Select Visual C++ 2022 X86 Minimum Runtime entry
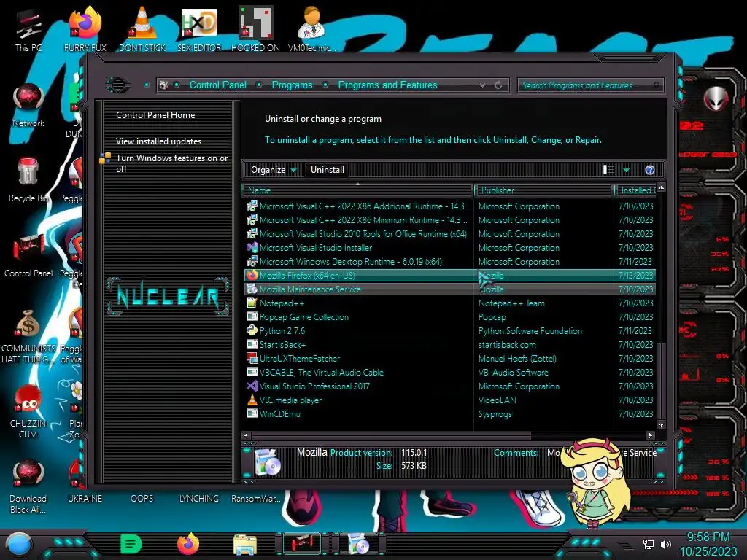 pos(449,220)
